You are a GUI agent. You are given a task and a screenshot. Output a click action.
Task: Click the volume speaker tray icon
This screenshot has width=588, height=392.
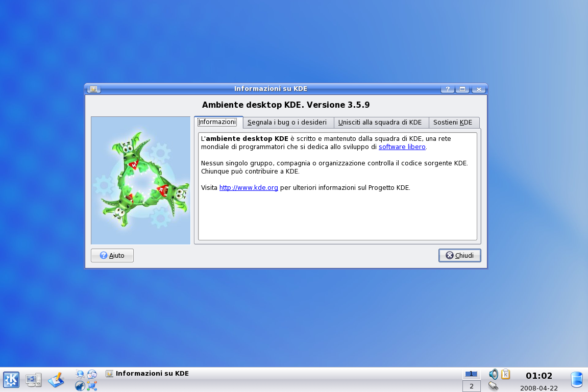[x=493, y=374]
